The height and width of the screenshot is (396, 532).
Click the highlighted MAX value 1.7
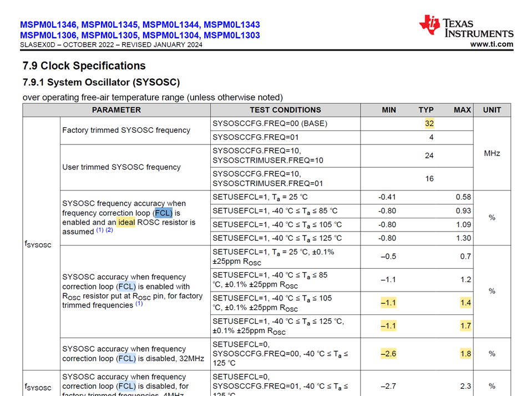click(466, 325)
